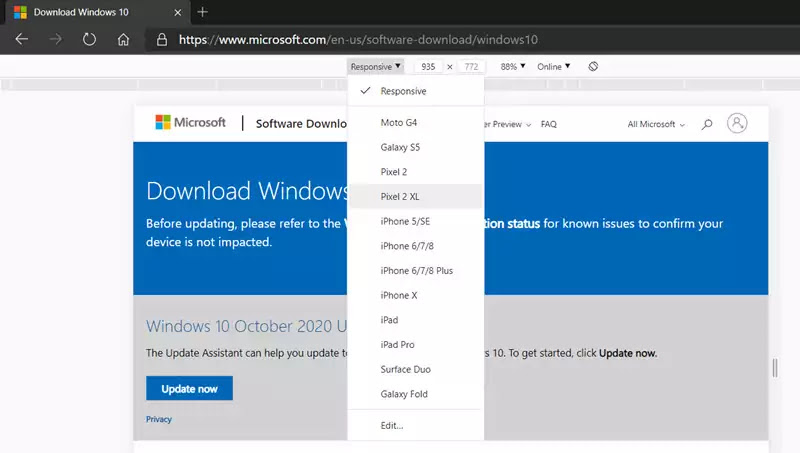Click the browser forward arrow
800x453 pixels.
click(x=56, y=39)
